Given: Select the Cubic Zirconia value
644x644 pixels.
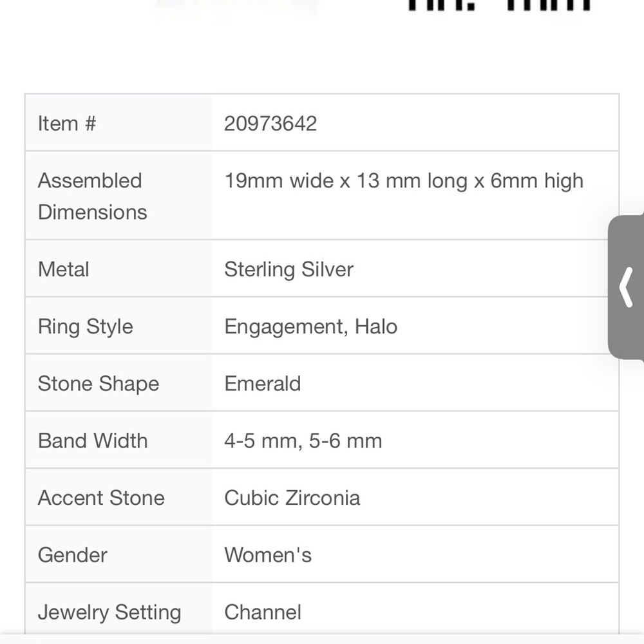Looking at the screenshot, I should pyautogui.click(x=292, y=498).
